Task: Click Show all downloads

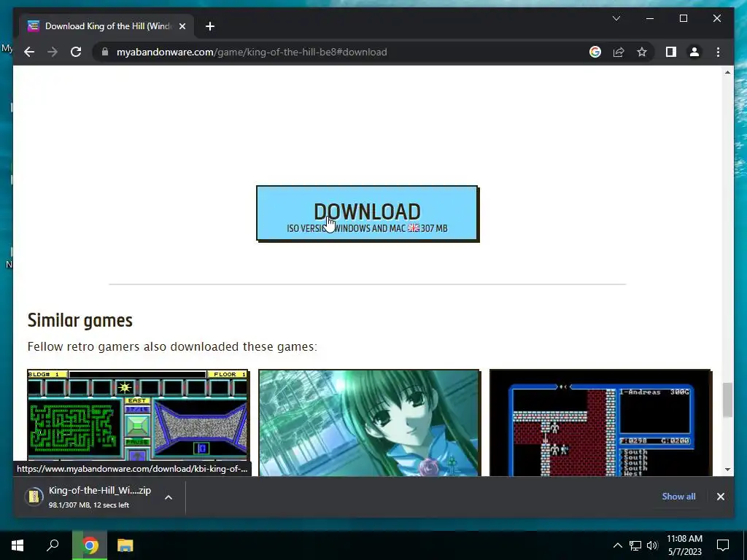Action: (x=678, y=496)
